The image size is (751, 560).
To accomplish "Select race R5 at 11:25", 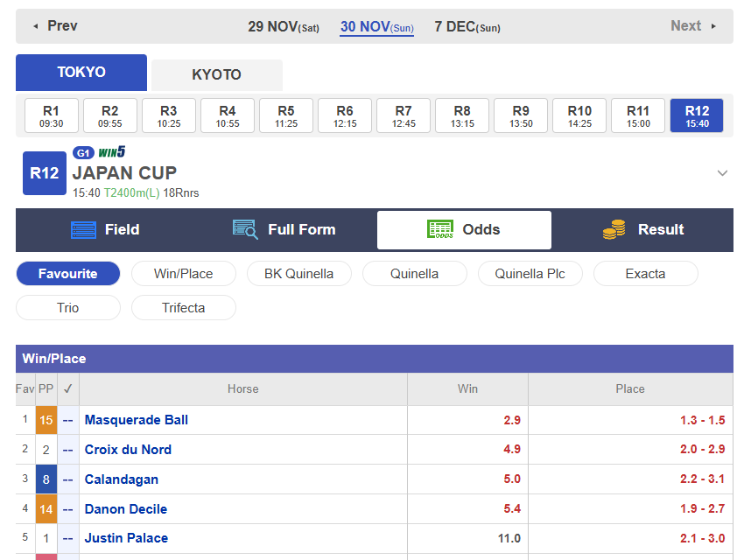I will point(286,115).
